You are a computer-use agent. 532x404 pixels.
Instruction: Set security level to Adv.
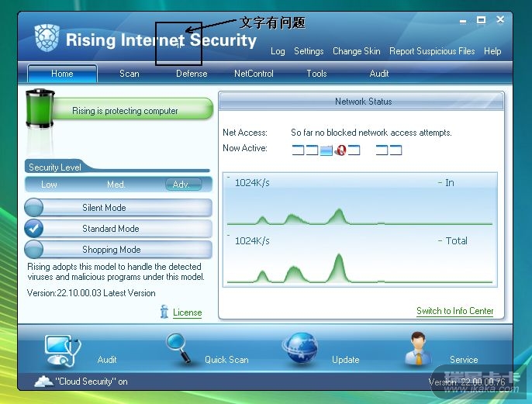183,185
